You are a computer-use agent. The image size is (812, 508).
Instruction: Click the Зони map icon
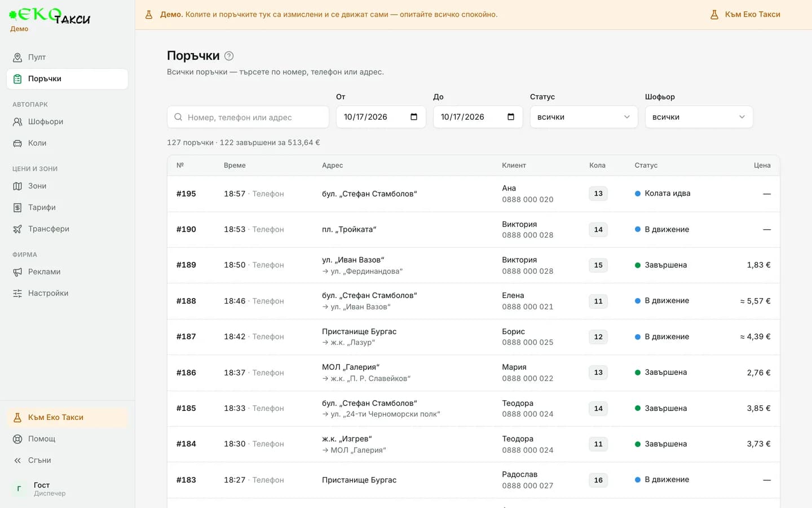pyautogui.click(x=17, y=186)
